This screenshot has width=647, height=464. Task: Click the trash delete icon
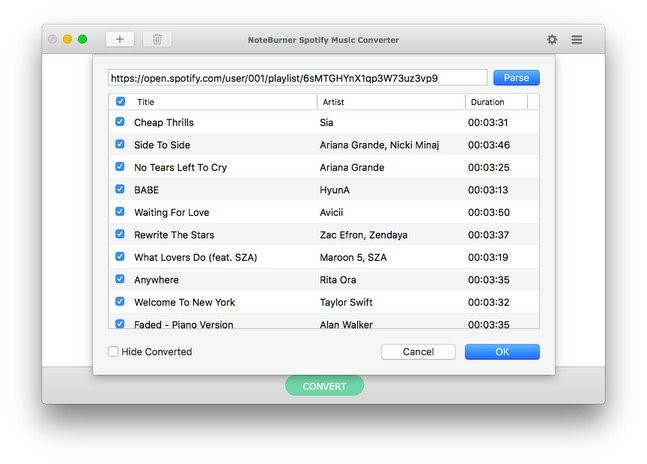click(x=157, y=39)
